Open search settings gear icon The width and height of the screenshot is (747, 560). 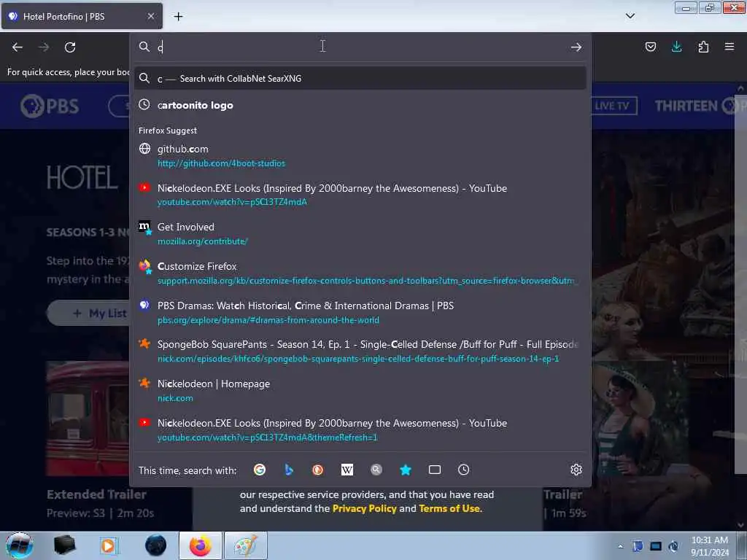pos(576,470)
